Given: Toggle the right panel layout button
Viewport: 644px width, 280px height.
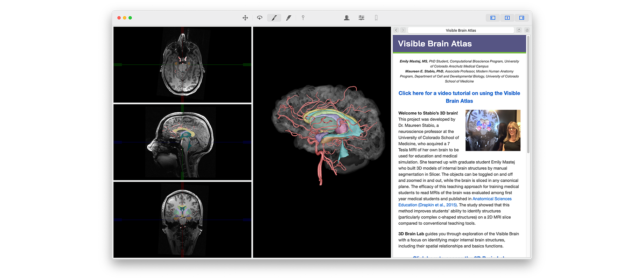Looking at the screenshot, I should (x=521, y=18).
